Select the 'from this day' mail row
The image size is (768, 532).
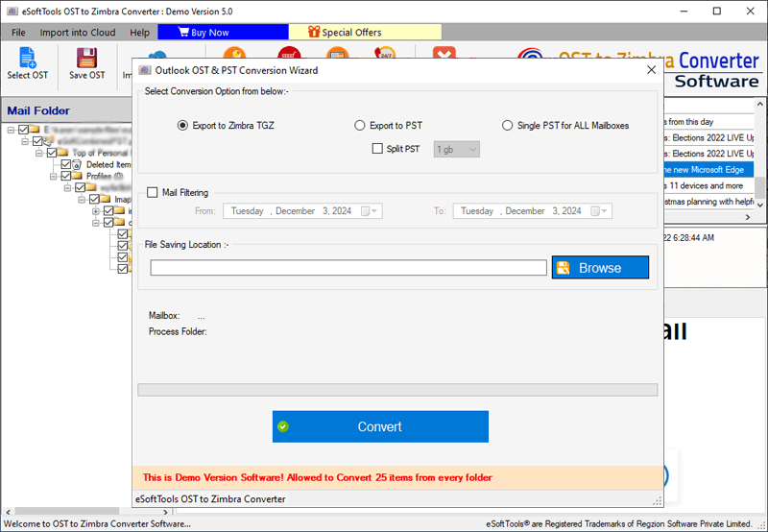(708, 122)
